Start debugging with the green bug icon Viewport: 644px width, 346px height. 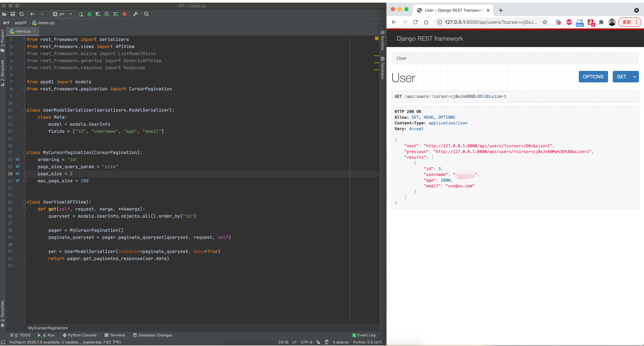click(89, 14)
